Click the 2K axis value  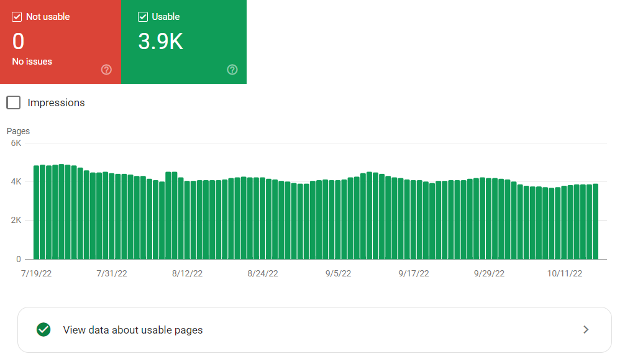click(16, 221)
